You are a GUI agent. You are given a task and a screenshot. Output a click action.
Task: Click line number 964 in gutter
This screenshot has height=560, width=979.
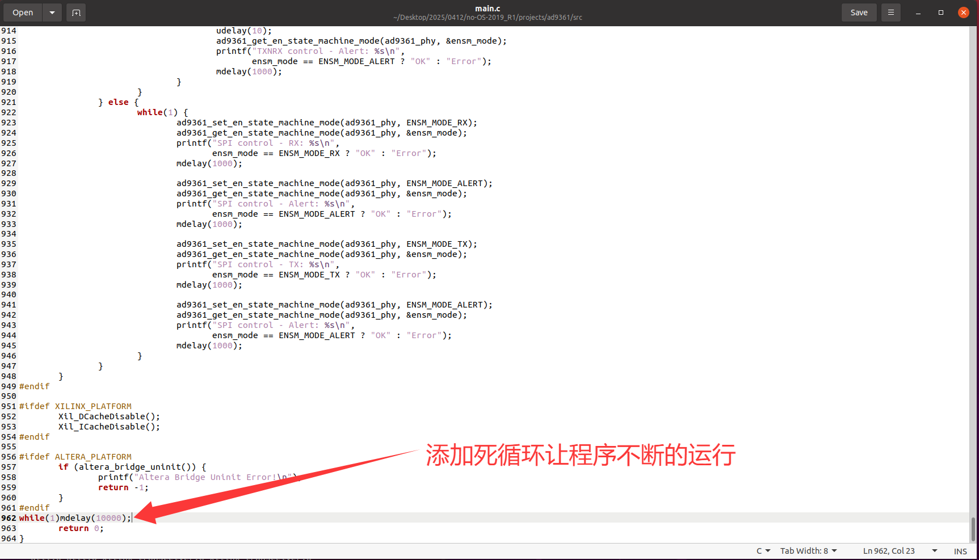pos(9,538)
